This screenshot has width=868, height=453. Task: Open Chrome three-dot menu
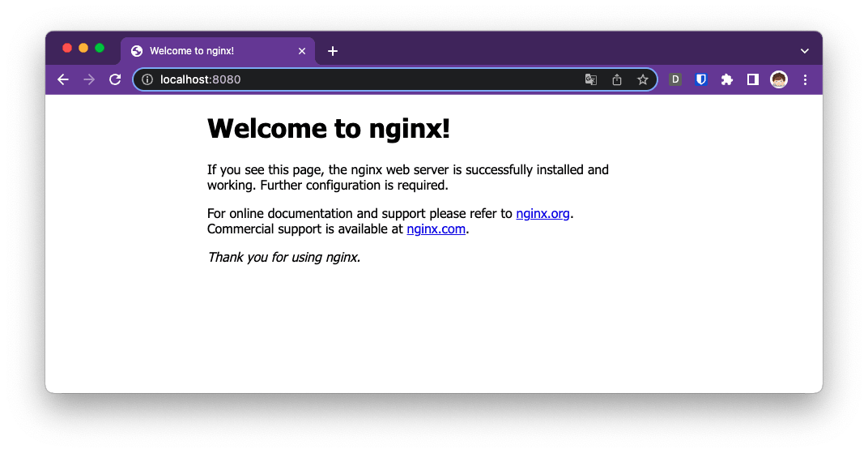(x=806, y=79)
